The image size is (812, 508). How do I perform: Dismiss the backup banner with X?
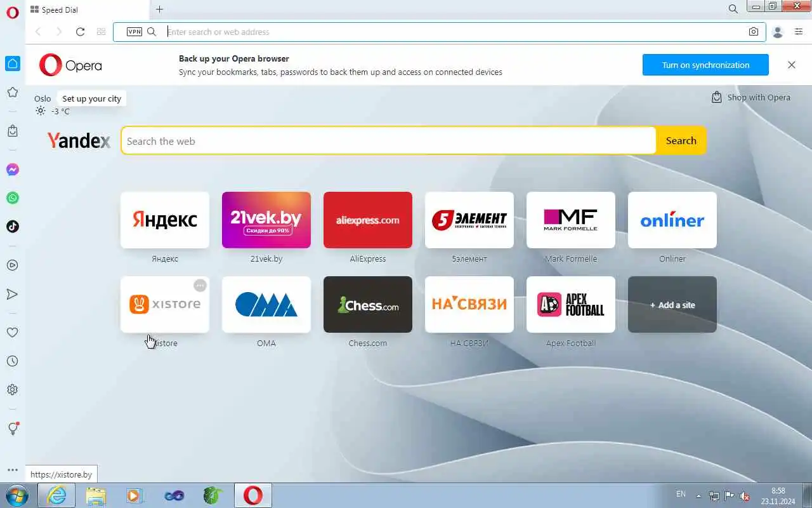click(x=792, y=65)
